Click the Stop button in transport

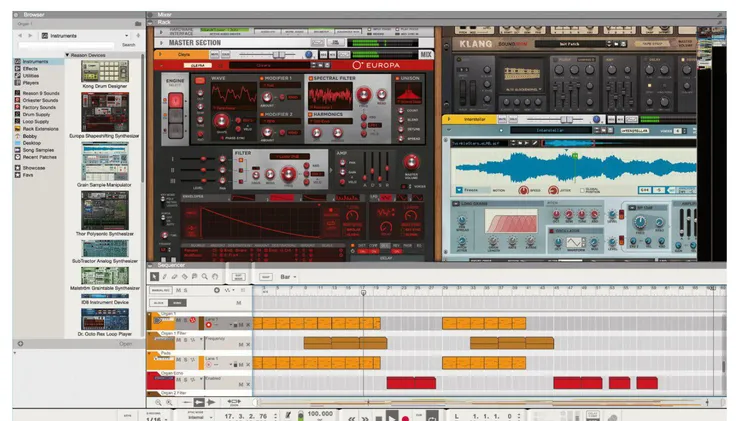pyautogui.click(x=379, y=418)
